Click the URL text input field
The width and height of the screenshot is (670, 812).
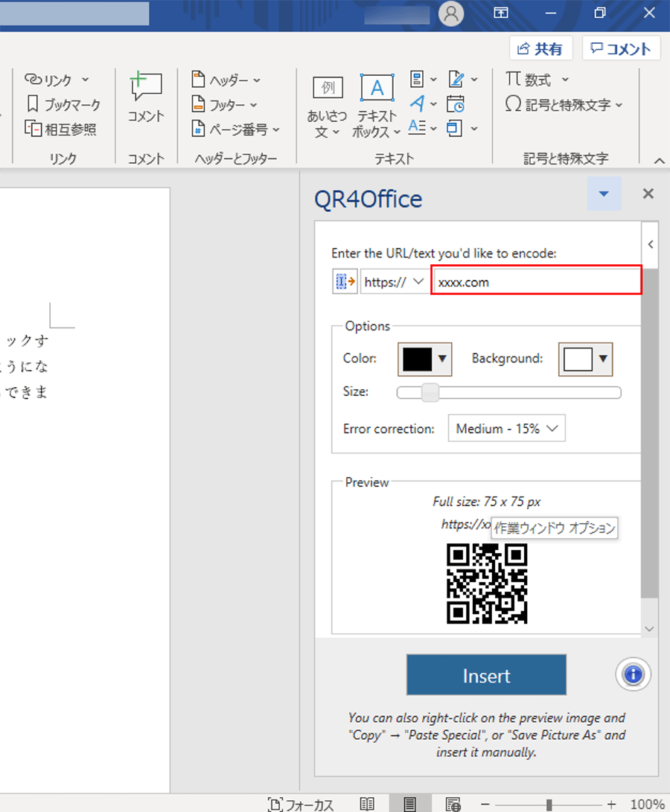[536, 282]
